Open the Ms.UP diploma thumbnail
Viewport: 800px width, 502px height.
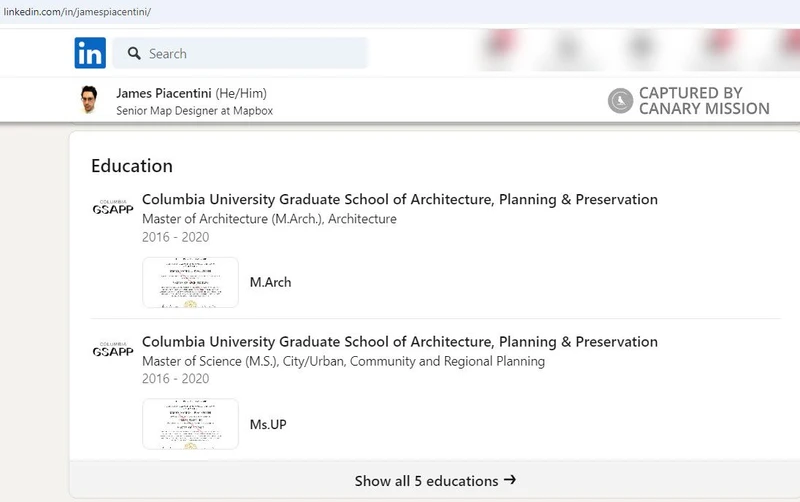pos(190,424)
